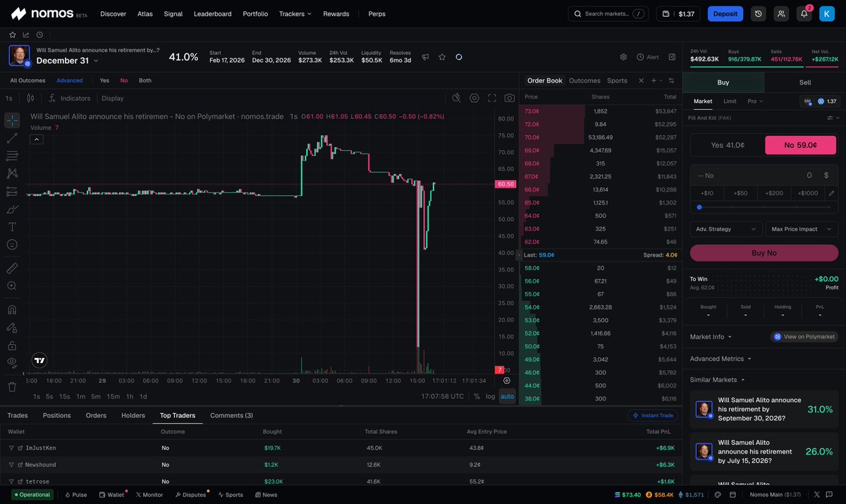Enable log scale on chart
The width and height of the screenshot is (846, 504).
point(490,396)
